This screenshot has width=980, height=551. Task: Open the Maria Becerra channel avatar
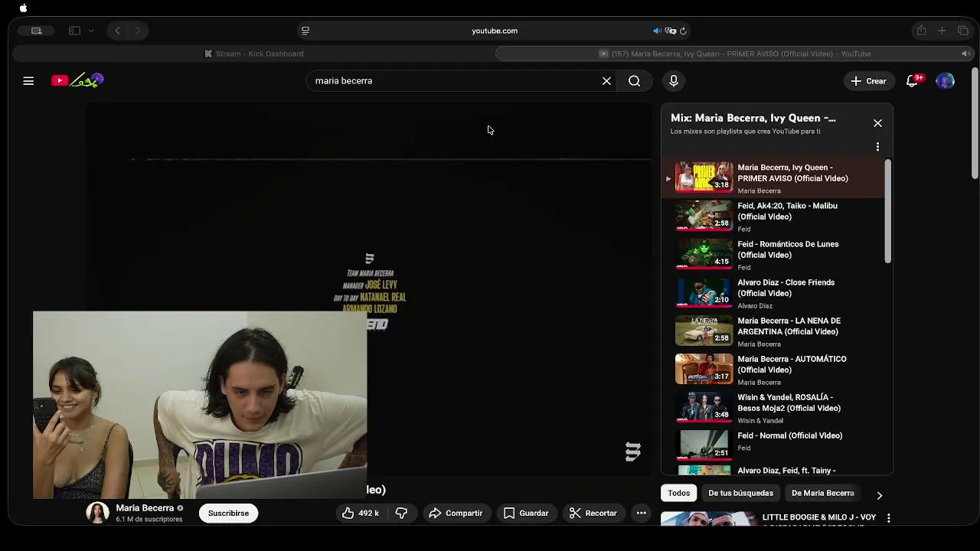coord(97,513)
